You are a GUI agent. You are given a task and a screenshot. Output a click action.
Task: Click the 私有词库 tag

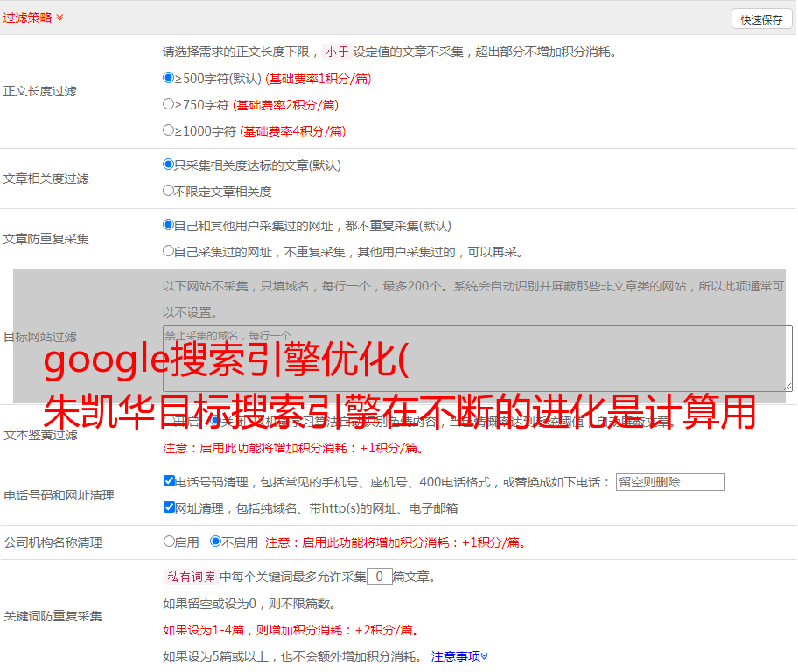(191, 577)
